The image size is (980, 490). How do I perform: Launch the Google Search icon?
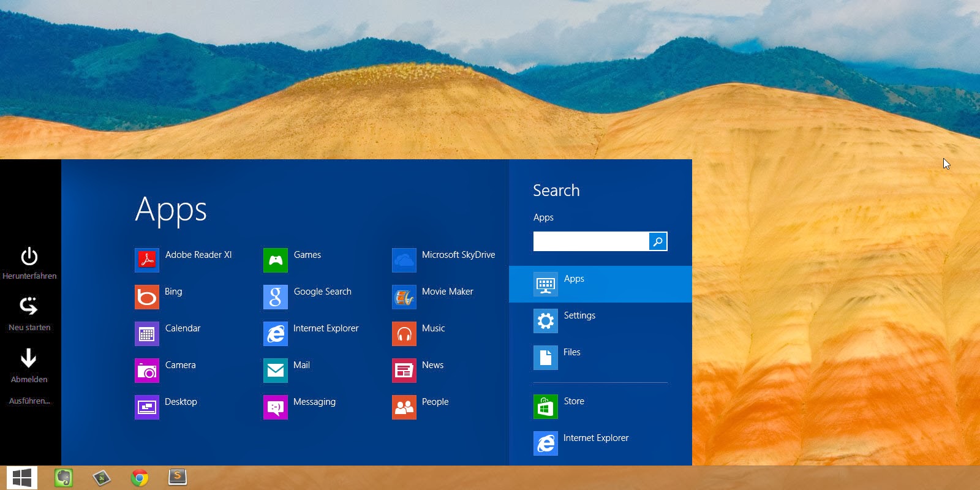pos(276,297)
